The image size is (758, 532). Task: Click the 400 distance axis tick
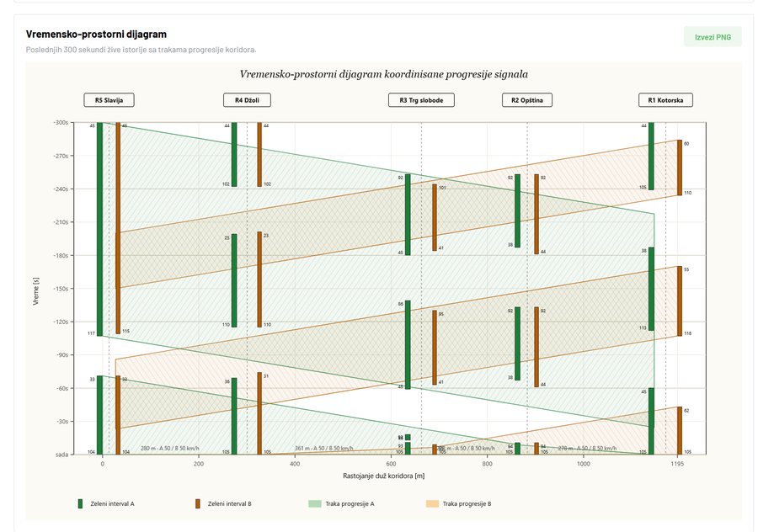(x=295, y=464)
